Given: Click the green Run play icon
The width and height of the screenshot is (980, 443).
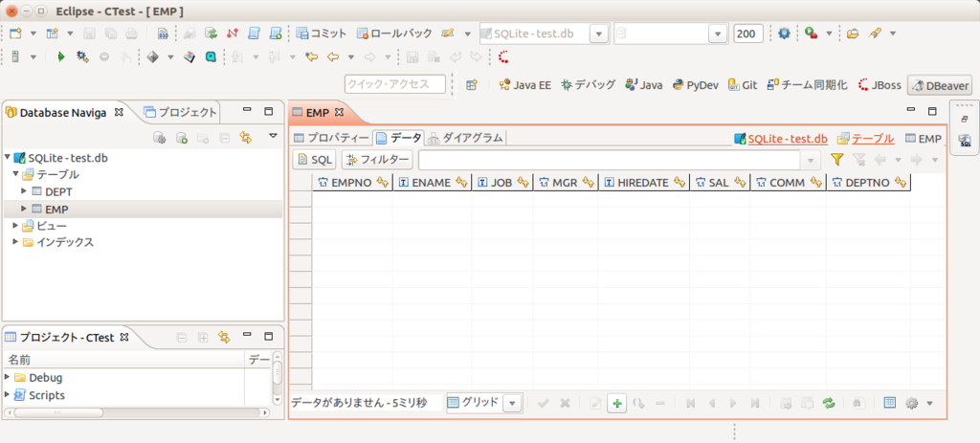Looking at the screenshot, I should (x=60, y=56).
